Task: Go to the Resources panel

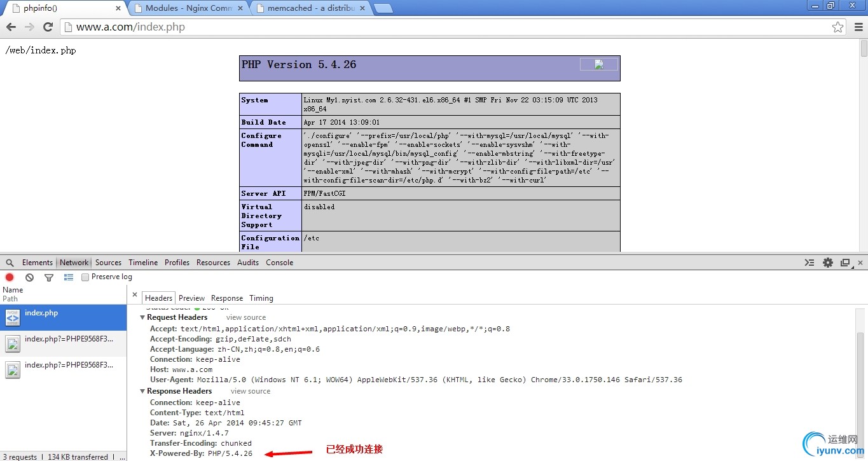Action: [x=213, y=263]
